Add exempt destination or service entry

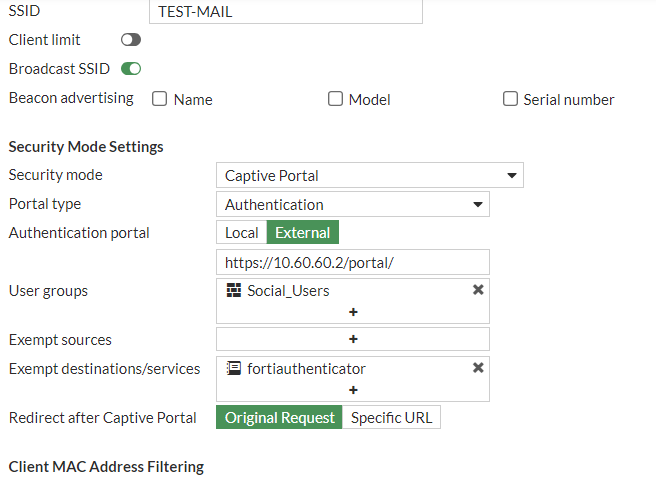(x=353, y=390)
